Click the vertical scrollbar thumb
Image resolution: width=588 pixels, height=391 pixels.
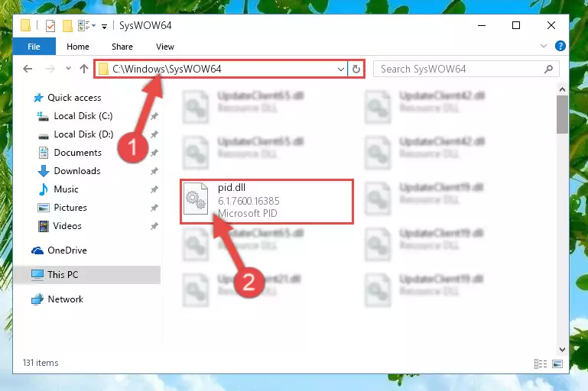(x=562, y=115)
